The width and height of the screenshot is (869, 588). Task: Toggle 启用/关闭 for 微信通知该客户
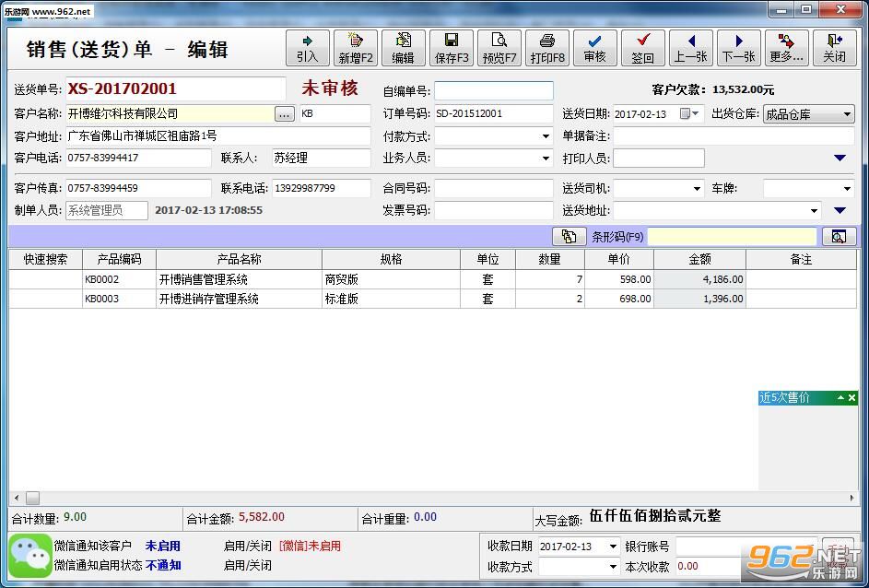click(x=247, y=546)
